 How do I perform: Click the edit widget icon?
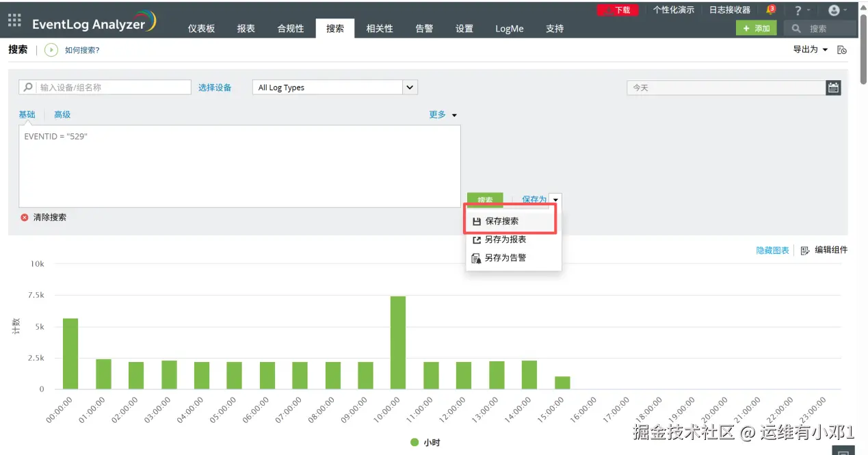pos(805,250)
